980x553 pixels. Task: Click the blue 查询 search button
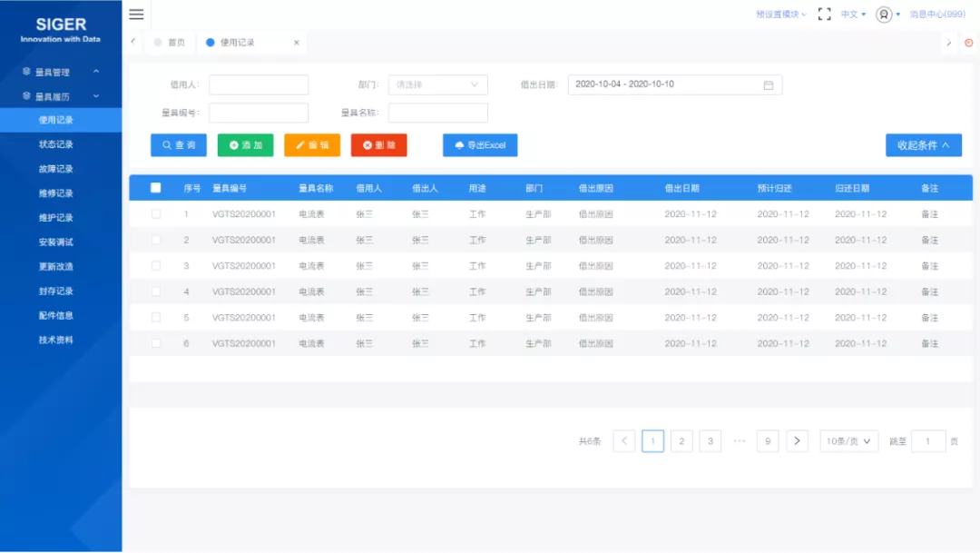coord(179,145)
